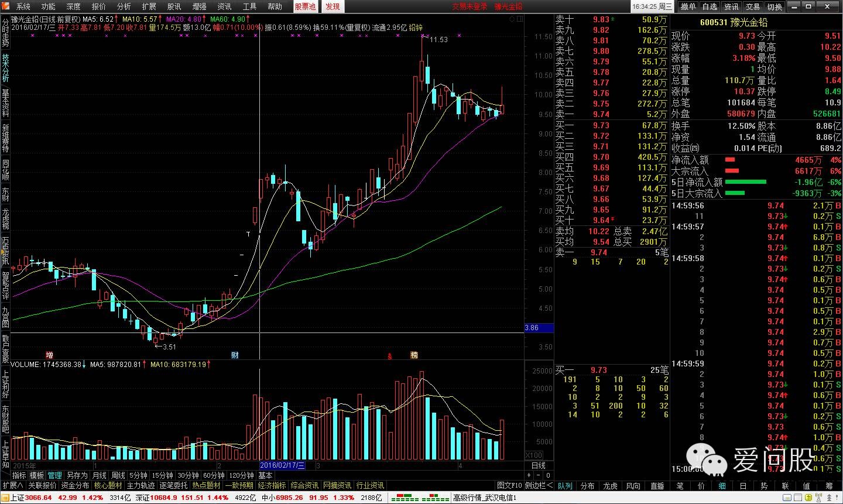Select the 分布 tab
The width and height of the screenshot is (843, 504).
tap(588, 486)
